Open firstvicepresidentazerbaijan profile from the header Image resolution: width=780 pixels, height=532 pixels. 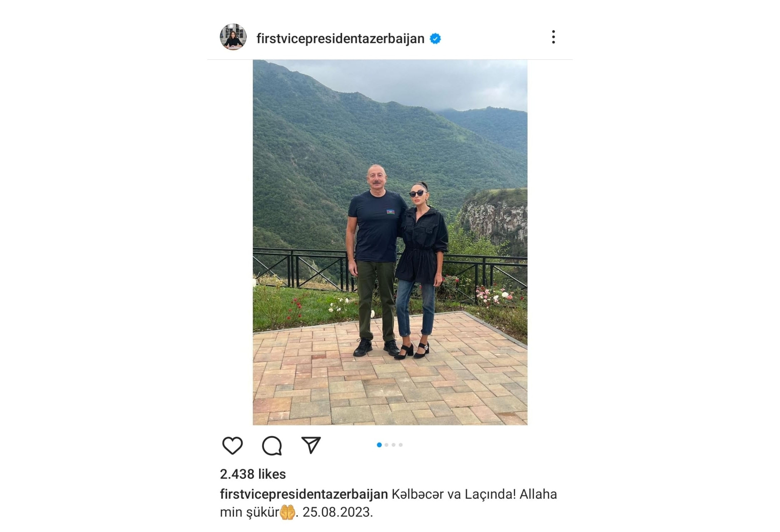coord(340,39)
